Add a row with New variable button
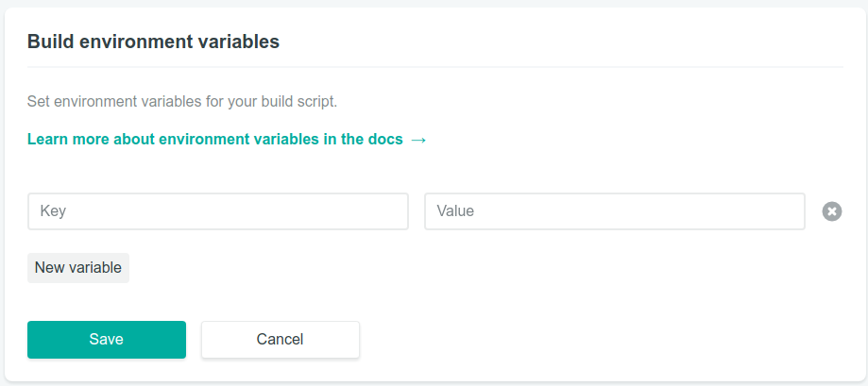This screenshot has width=868, height=386. [78, 268]
